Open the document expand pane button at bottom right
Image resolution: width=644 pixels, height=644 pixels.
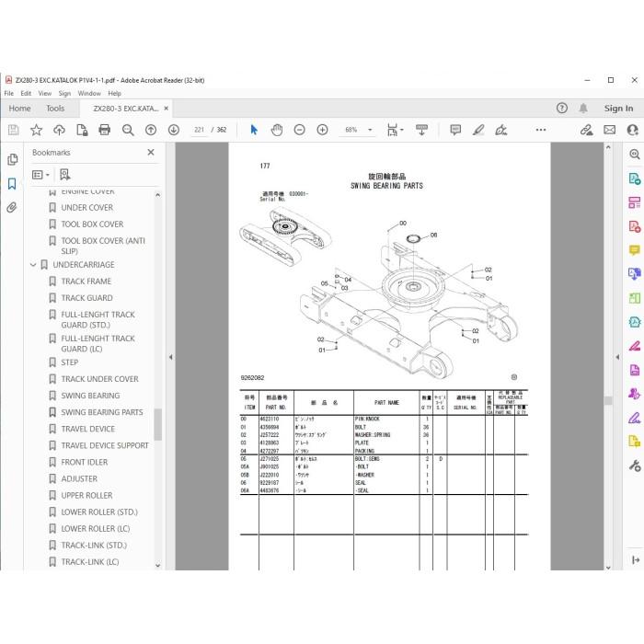tap(635, 559)
